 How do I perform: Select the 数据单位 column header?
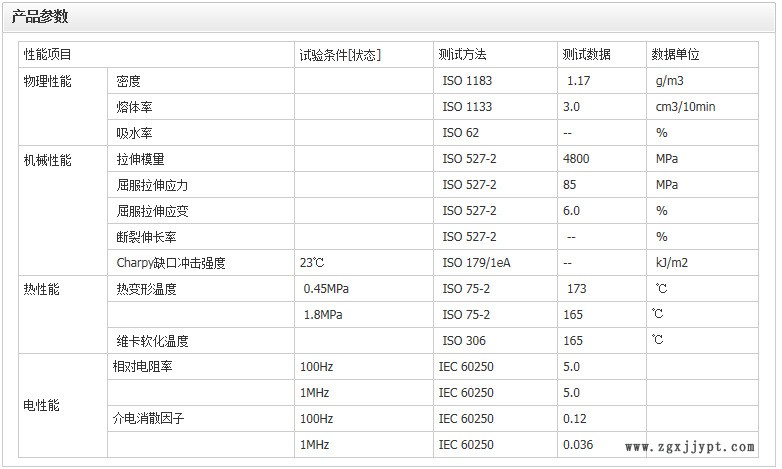pos(675,55)
